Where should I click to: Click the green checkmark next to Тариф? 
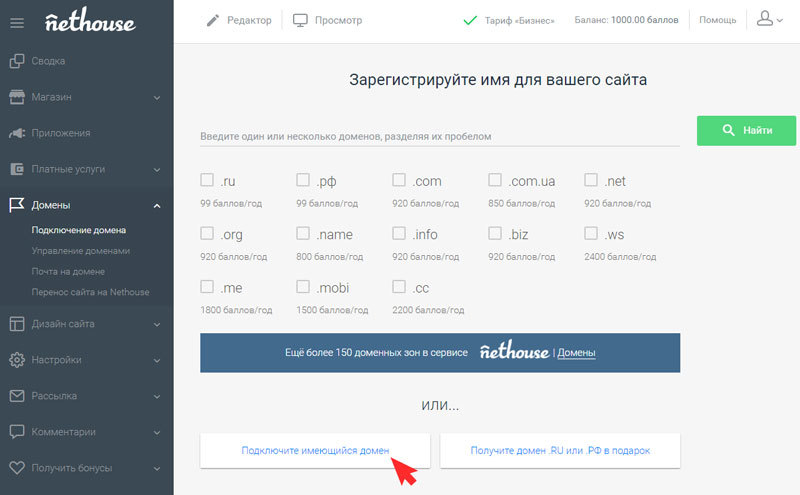point(470,20)
